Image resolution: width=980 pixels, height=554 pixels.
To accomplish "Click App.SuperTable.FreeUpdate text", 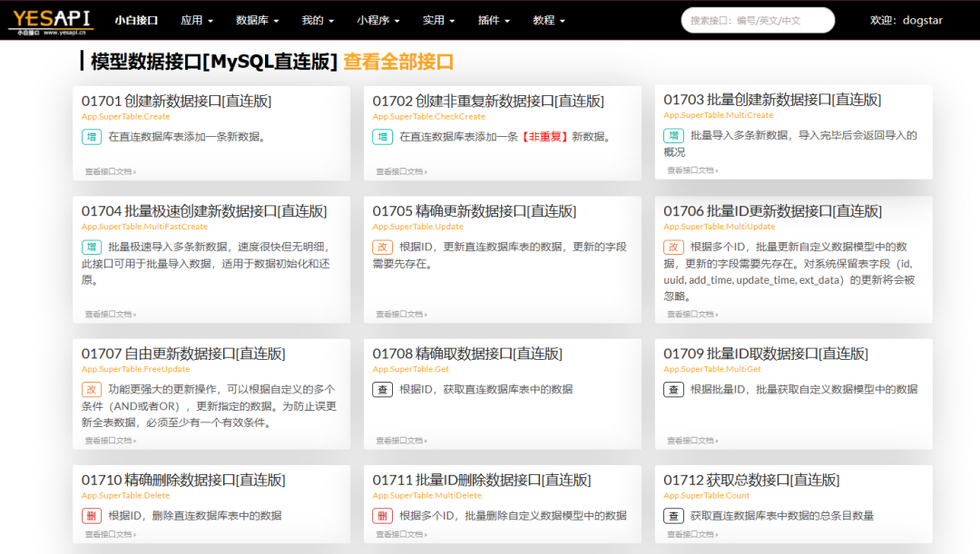I will coord(135,368).
